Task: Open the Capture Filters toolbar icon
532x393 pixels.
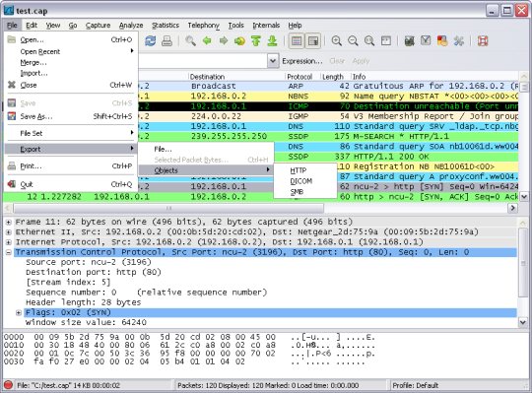Action: coord(410,41)
